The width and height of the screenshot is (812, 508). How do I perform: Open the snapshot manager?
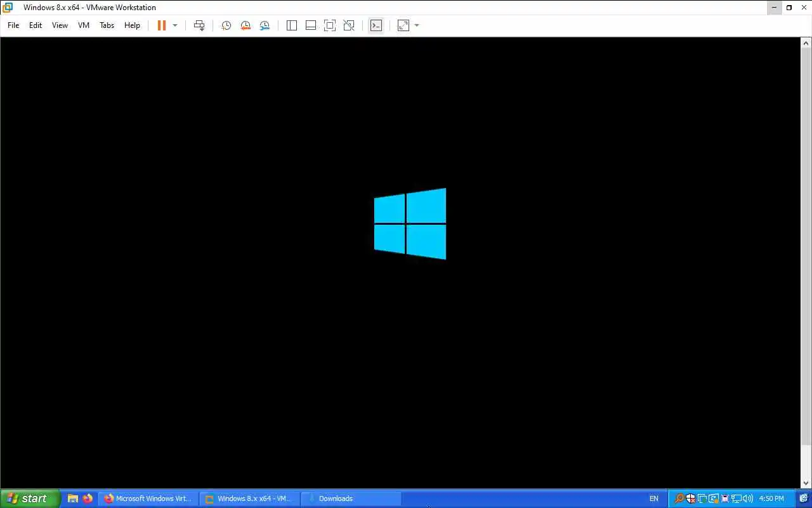(265, 25)
